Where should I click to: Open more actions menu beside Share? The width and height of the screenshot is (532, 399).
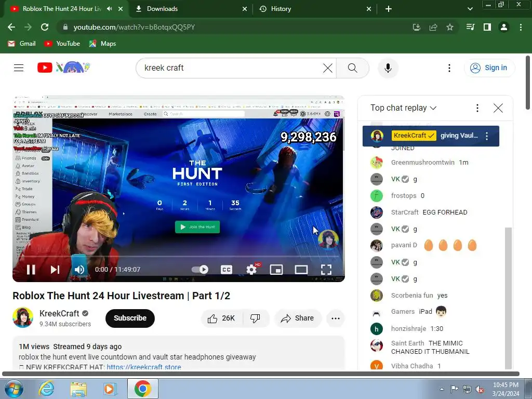336,318
